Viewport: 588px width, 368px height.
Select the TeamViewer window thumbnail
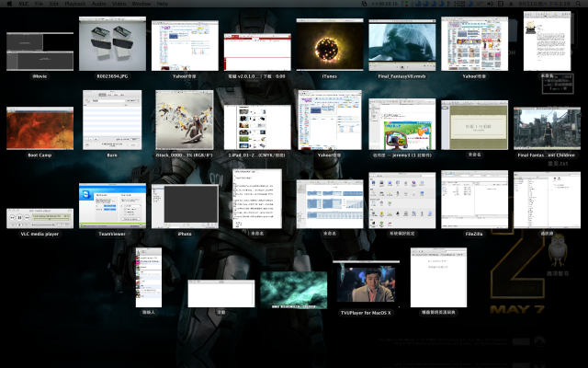[x=112, y=206]
